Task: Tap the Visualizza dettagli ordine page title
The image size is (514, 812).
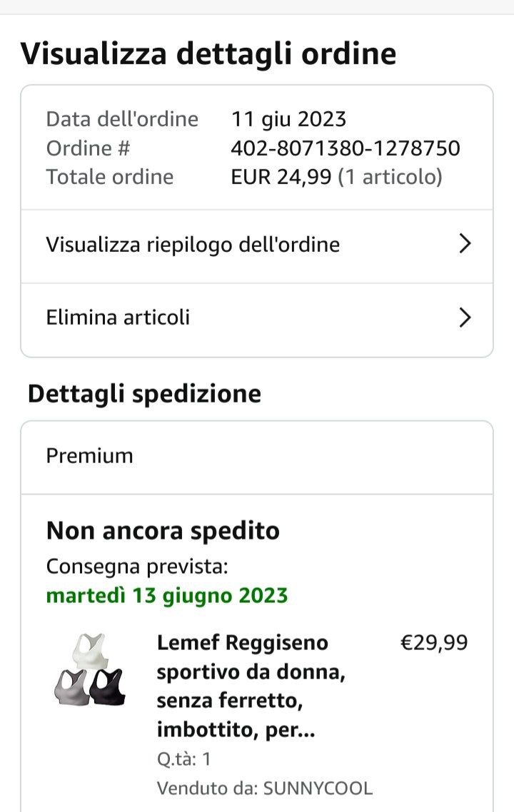Action: [208, 54]
